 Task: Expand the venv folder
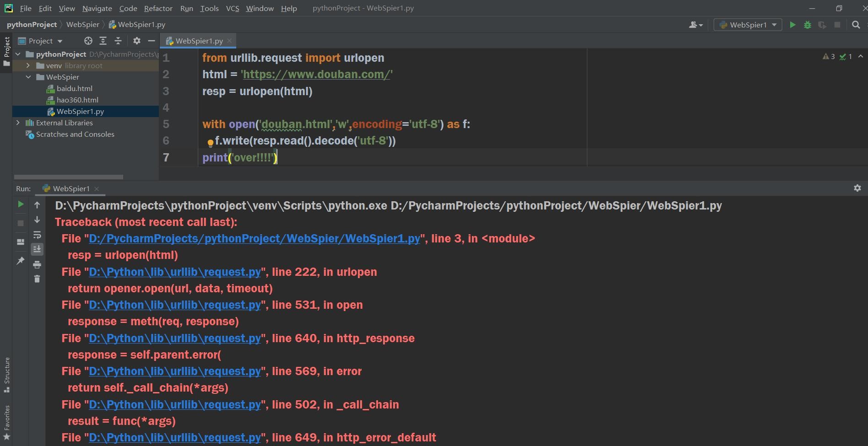click(x=28, y=65)
